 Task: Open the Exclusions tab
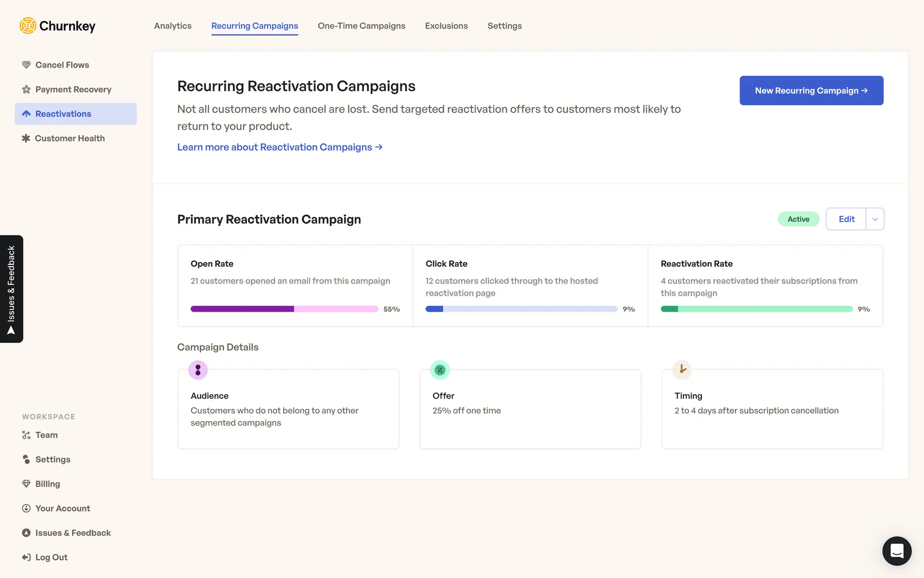[446, 26]
